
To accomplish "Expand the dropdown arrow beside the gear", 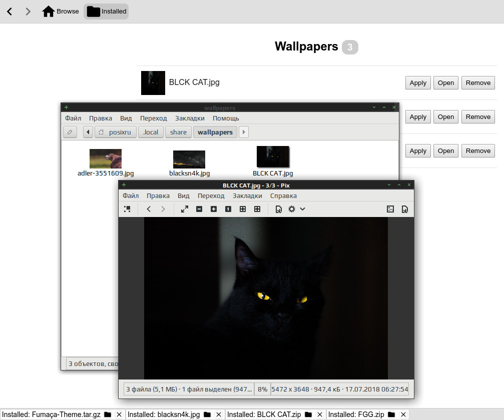I will point(302,209).
